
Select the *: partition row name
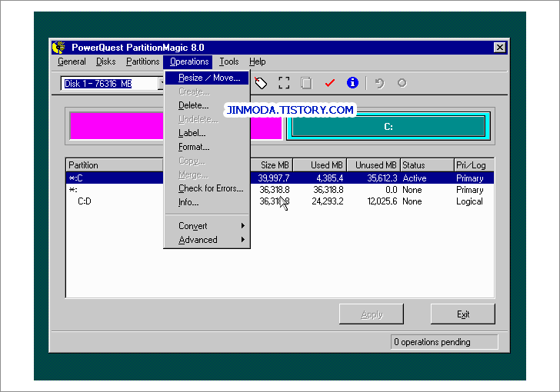click(x=73, y=190)
